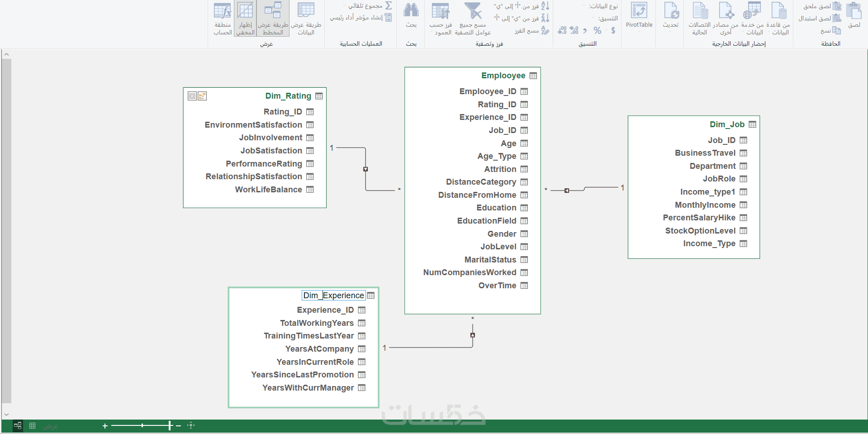Screen dimensions: 868x434
Task: Switch to Data View in ribbon
Action: [x=306, y=19]
